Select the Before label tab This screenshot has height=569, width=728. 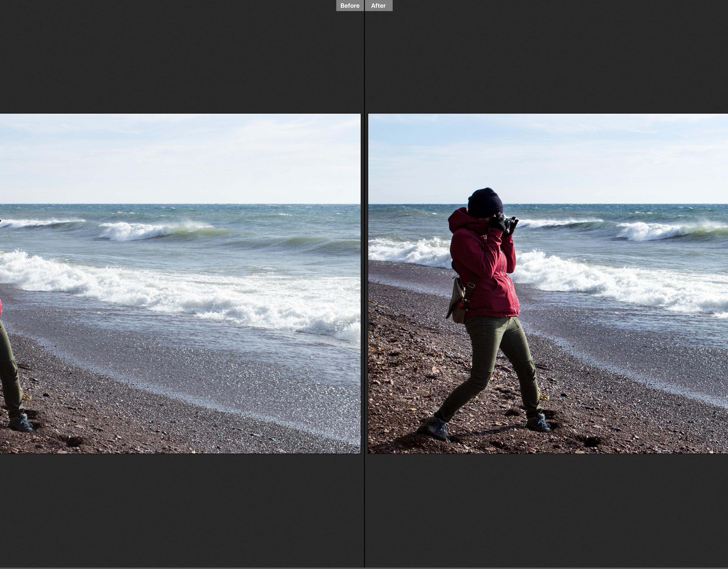pyautogui.click(x=350, y=6)
